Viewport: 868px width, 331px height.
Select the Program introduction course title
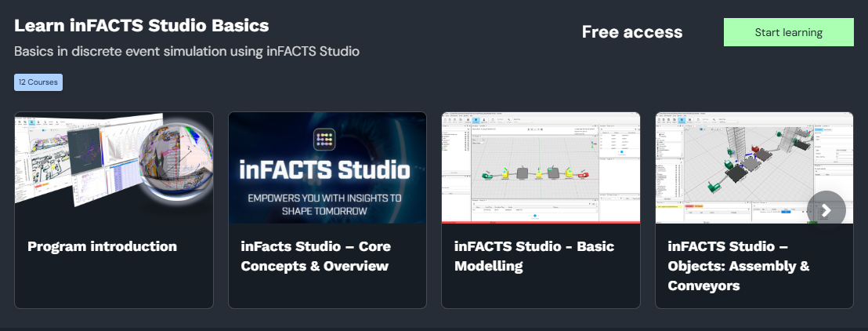[102, 246]
